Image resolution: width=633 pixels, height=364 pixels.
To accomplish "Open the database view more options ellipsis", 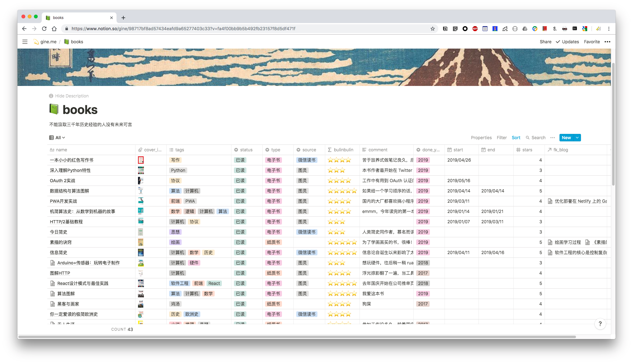I will (x=553, y=138).
